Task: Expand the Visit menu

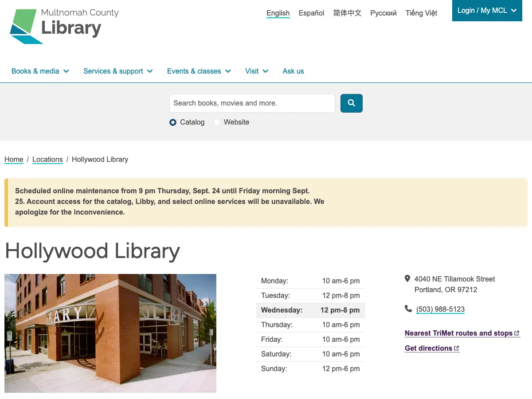Action: tap(257, 71)
